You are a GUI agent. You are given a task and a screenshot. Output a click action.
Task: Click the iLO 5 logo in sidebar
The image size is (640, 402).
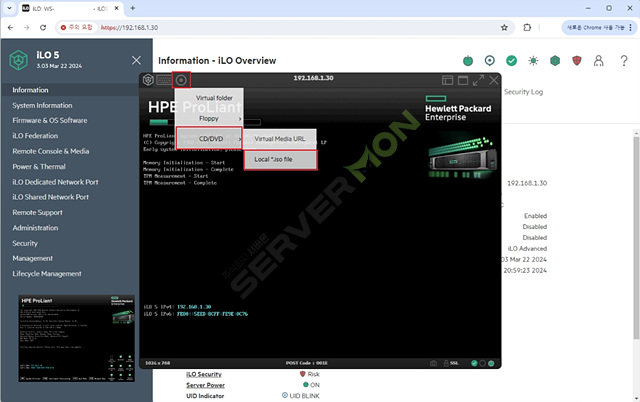[x=18, y=60]
